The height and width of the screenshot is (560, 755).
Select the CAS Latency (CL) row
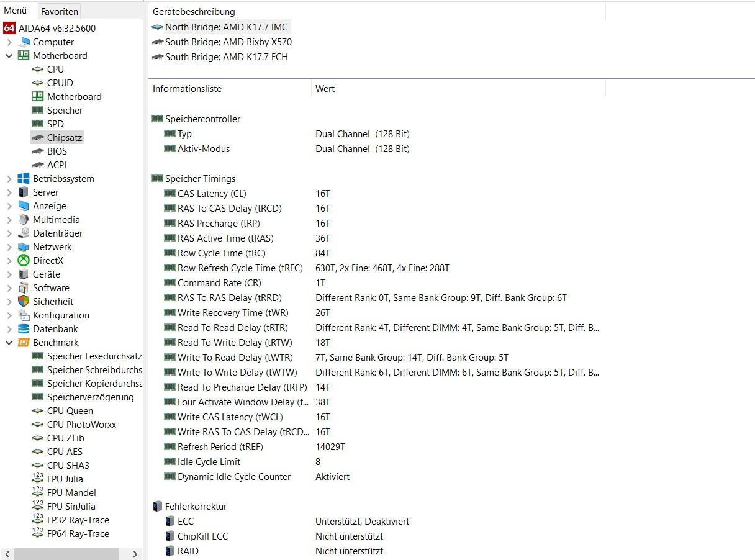pyautogui.click(x=377, y=194)
